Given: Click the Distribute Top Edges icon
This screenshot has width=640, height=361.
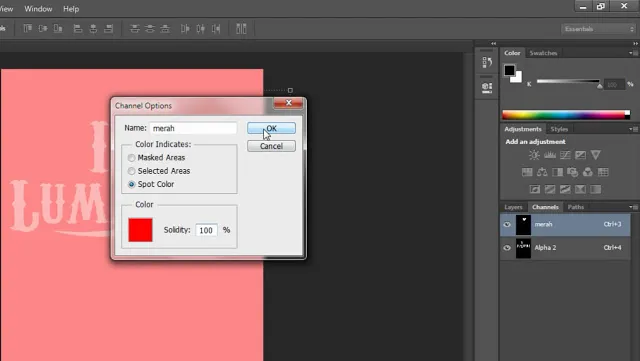Looking at the screenshot, I should (x=134, y=29).
